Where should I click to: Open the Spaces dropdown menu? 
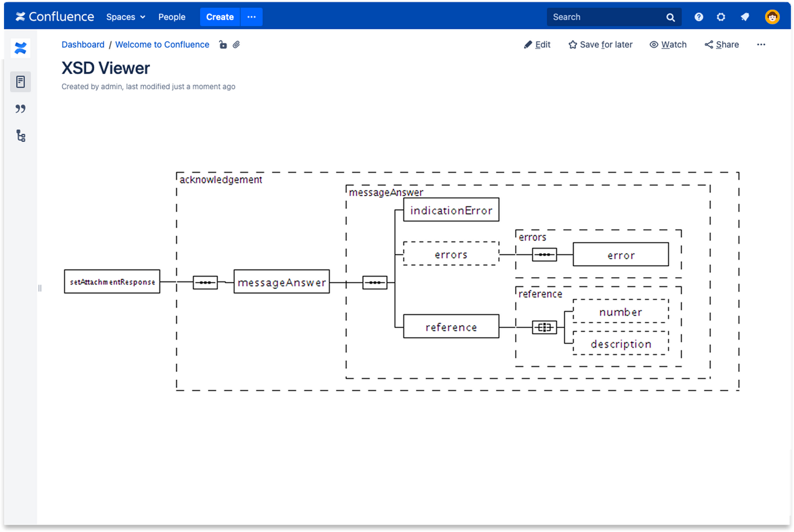(x=125, y=17)
